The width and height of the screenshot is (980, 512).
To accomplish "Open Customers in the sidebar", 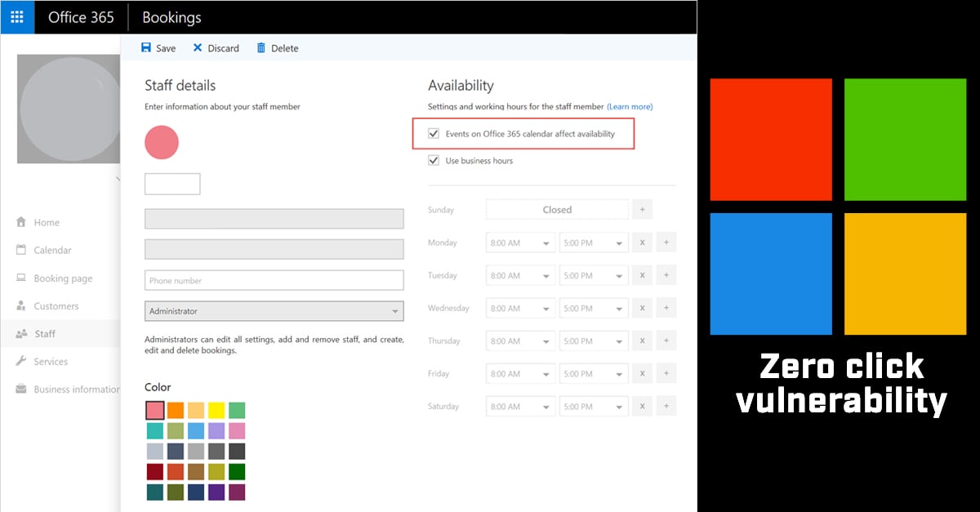I will pyautogui.click(x=56, y=306).
